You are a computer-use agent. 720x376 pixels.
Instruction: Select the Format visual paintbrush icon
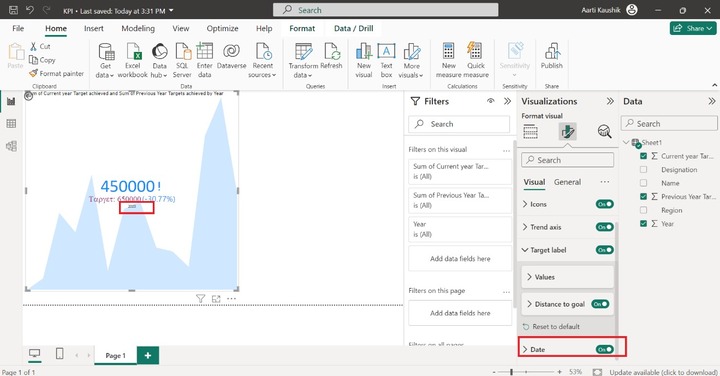click(x=568, y=132)
